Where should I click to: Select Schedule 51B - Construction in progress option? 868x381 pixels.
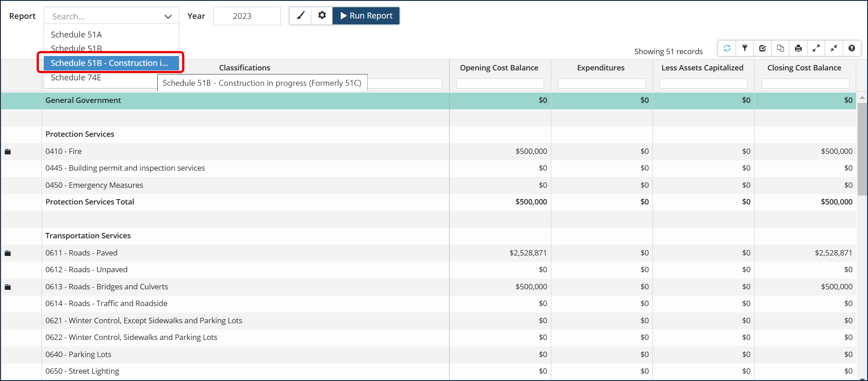(x=109, y=63)
